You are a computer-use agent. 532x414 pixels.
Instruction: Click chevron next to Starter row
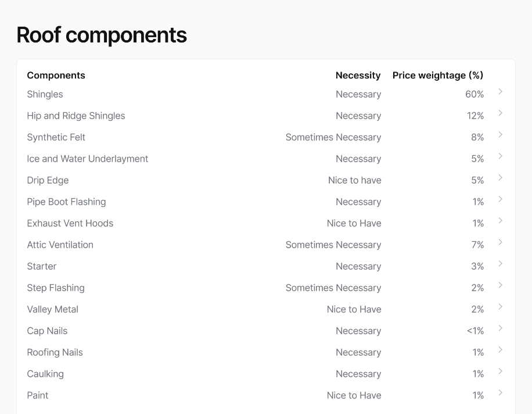tap(500, 264)
